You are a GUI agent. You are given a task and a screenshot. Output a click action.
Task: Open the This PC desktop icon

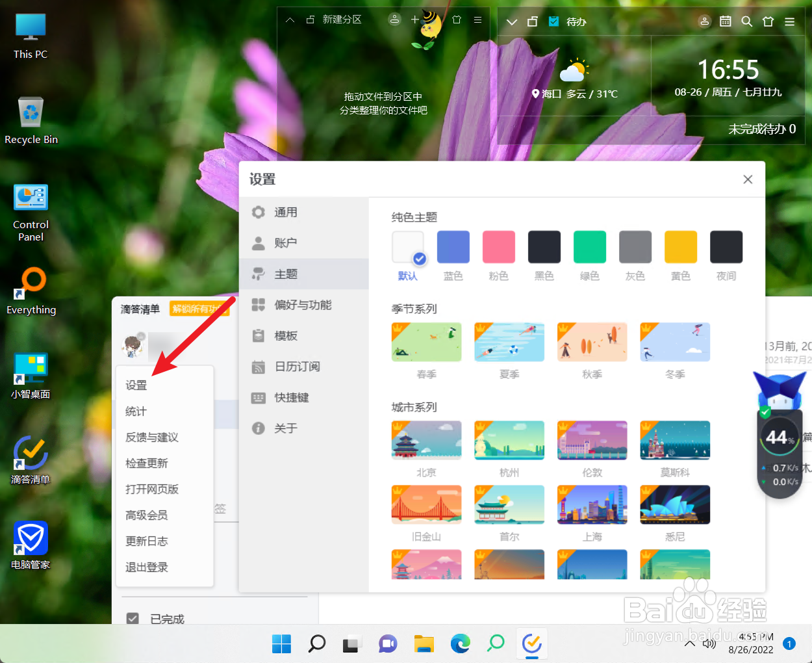pyautogui.click(x=31, y=36)
